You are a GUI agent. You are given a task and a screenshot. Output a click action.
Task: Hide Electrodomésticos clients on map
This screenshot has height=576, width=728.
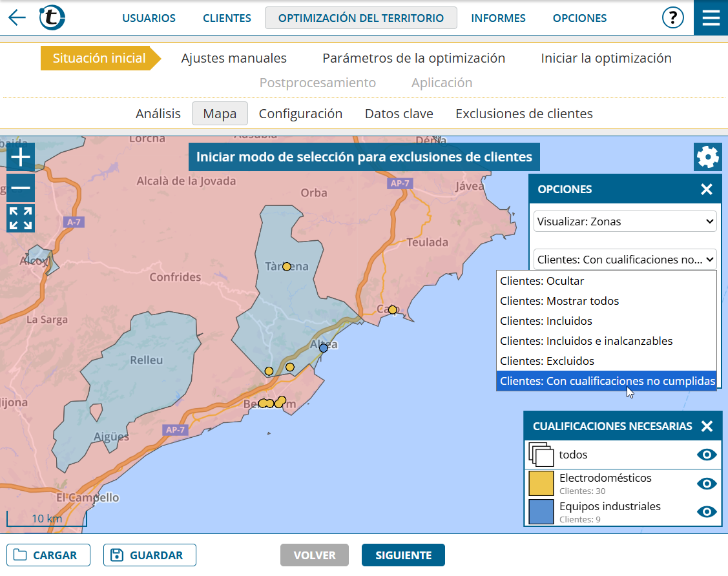(707, 484)
